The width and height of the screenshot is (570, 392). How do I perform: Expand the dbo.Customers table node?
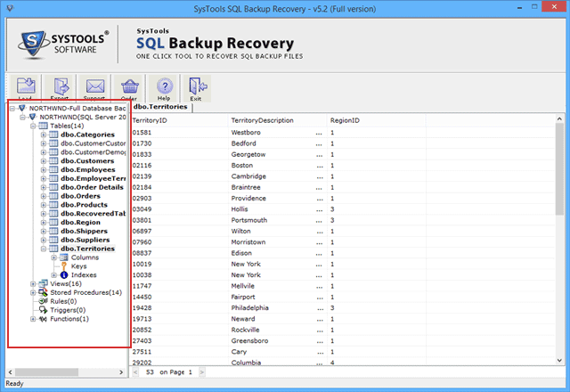pyautogui.click(x=44, y=160)
